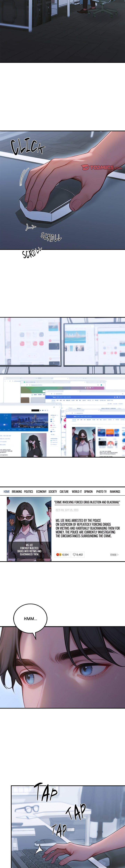Click the article summary about Ms. Lee's arrest
The image size is (125, 868).
(88, 528)
